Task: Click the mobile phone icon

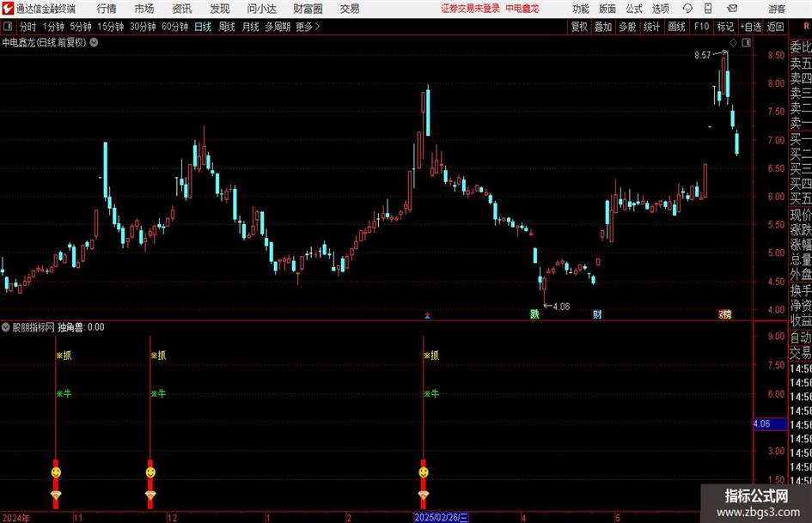Action: [x=708, y=9]
